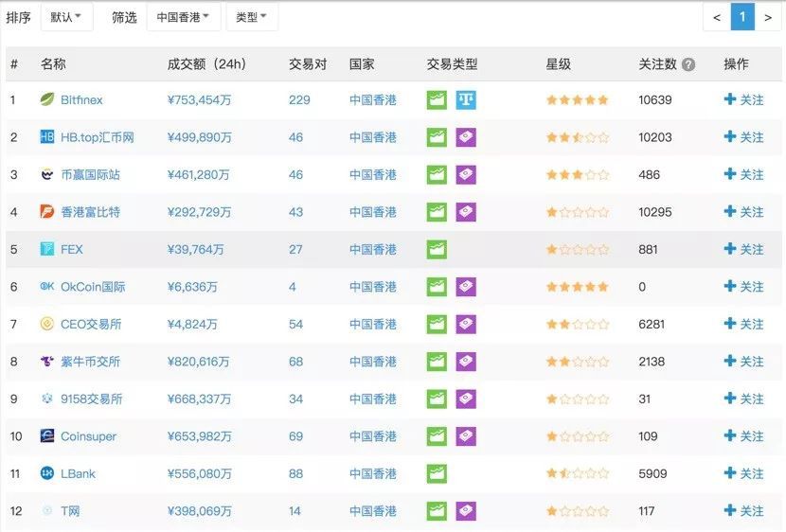Click the OkCoin国际 logo icon
The image size is (786, 532).
47,286
